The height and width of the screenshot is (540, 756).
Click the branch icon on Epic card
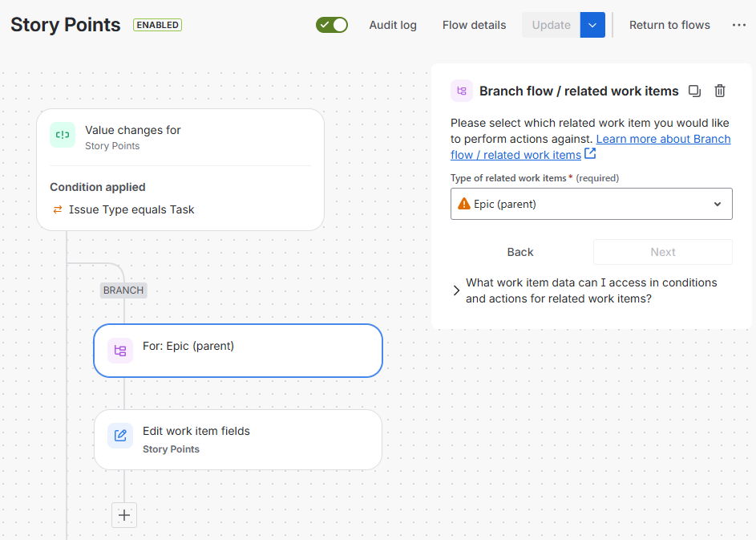tap(120, 351)
